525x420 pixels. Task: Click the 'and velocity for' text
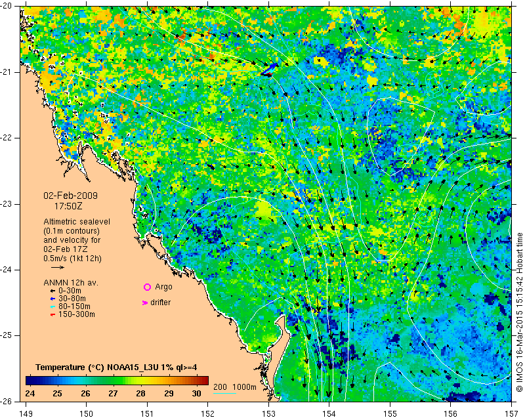click(x=72, y=240)
